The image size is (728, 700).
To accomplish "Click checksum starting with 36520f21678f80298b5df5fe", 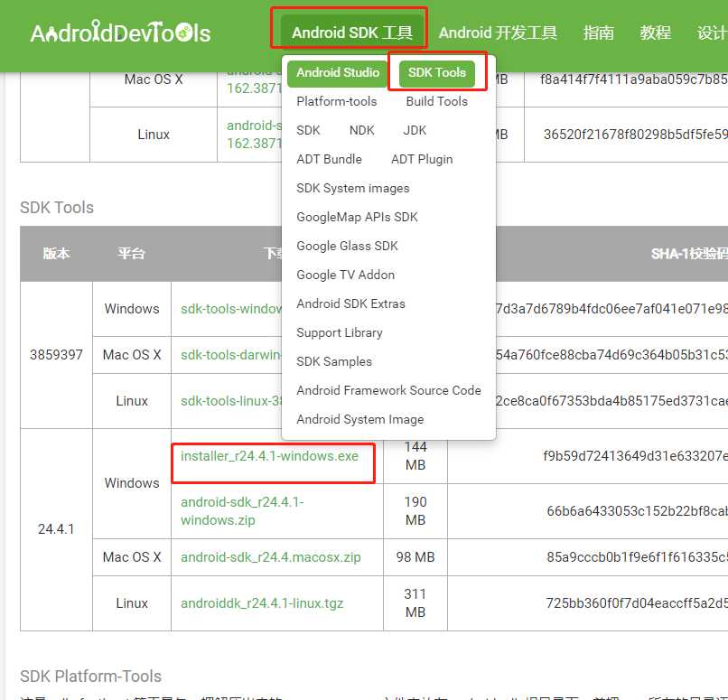I will point(636,135).
